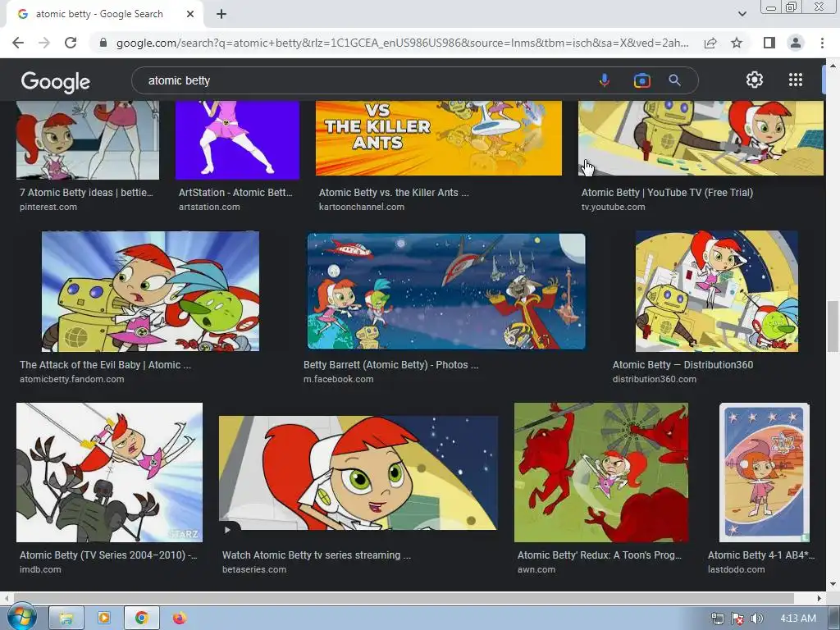This screenshot has width=840, height=630.
Task: Click '7 Atomic Betty ideas | bettie...' link
Action: click(x=86, y=192)
